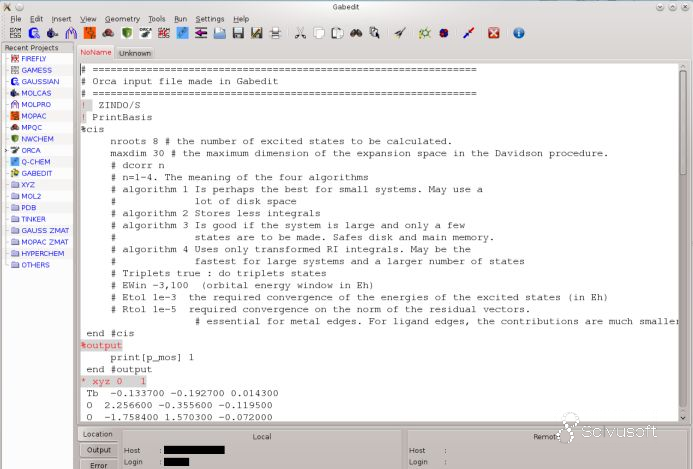This screenshot has width=693, height=469.
Task: Select Q-CHEM in Recent Projects
Action: pos(35,162)
